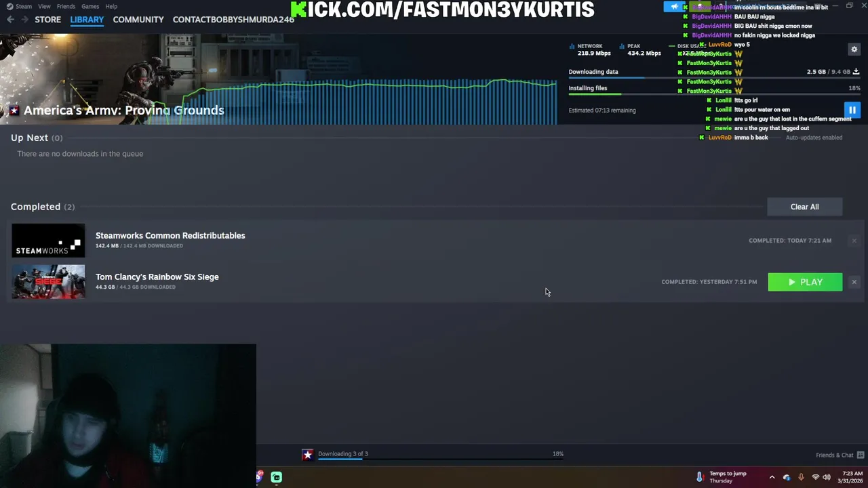Open the volume speaker tray icon
868x488 pixels.
[x=827, y=477]
